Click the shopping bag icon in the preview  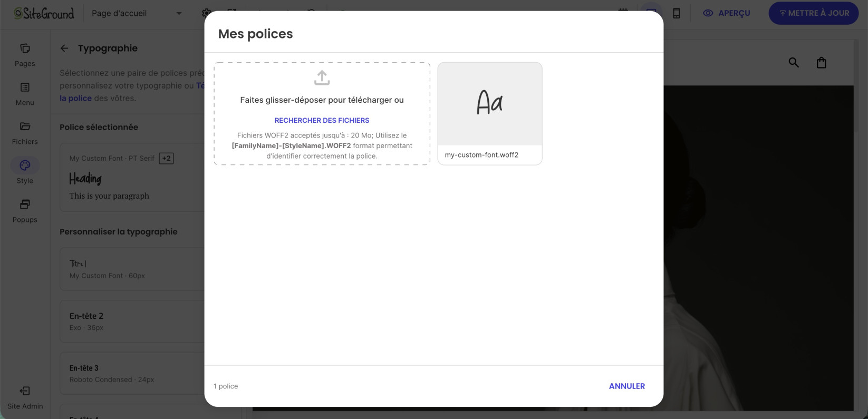click(x=821, y=63)
